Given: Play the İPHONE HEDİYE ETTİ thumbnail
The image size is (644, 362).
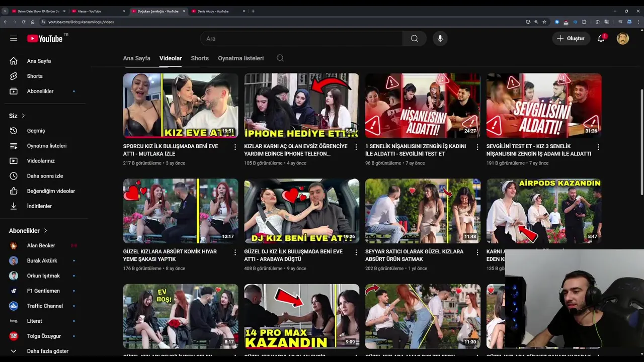Looking at the screenshot, I should 302,106.
